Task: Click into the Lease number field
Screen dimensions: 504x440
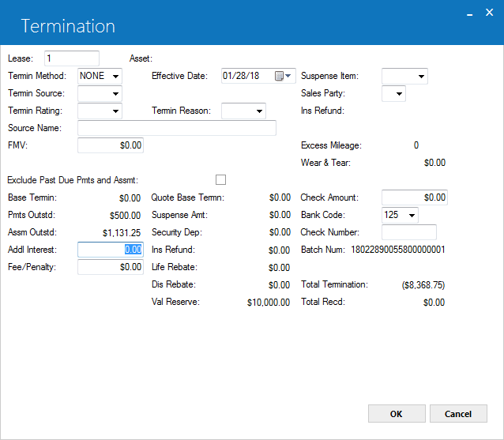Action: 72,58
